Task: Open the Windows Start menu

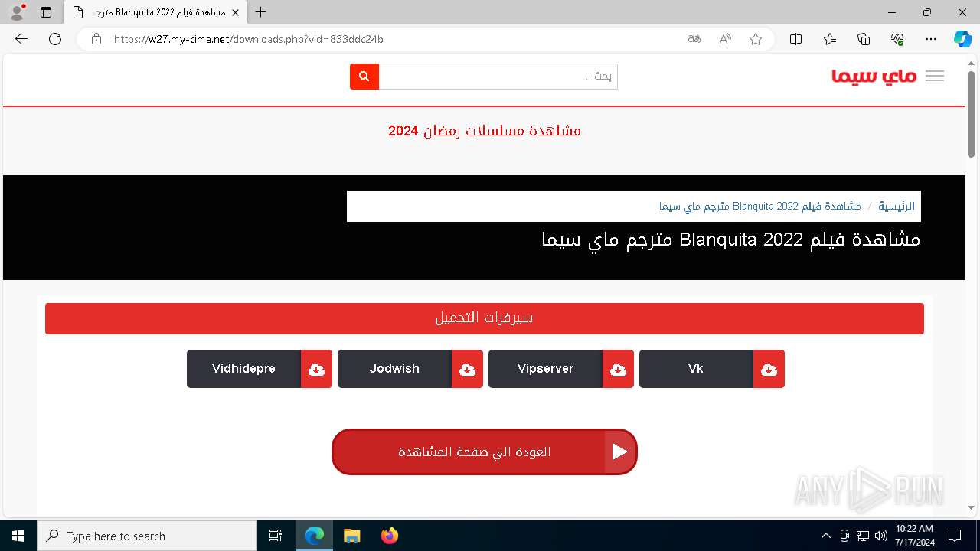Action: point(18,536)
